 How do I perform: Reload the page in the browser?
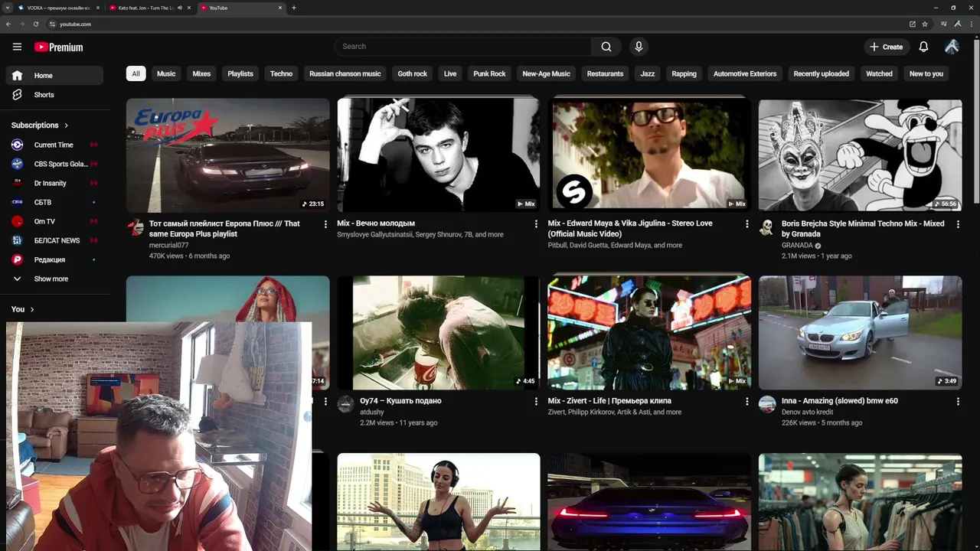click(x=36, y=24)
